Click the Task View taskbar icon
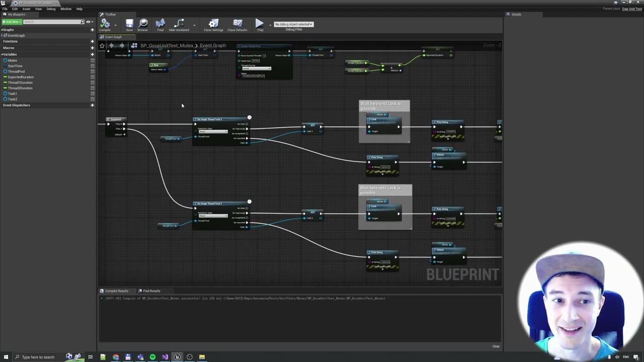The height and width of the screenshot is (362, 644). click(x=91, y=357)
